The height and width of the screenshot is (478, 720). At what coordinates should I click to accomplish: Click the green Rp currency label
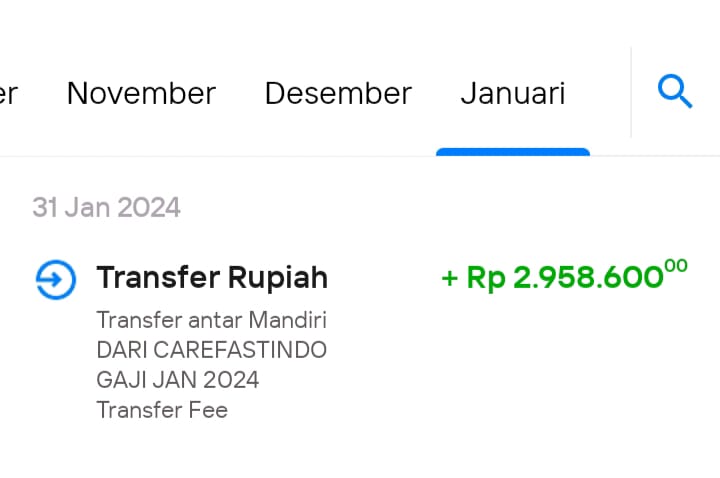tap(486, 278)
